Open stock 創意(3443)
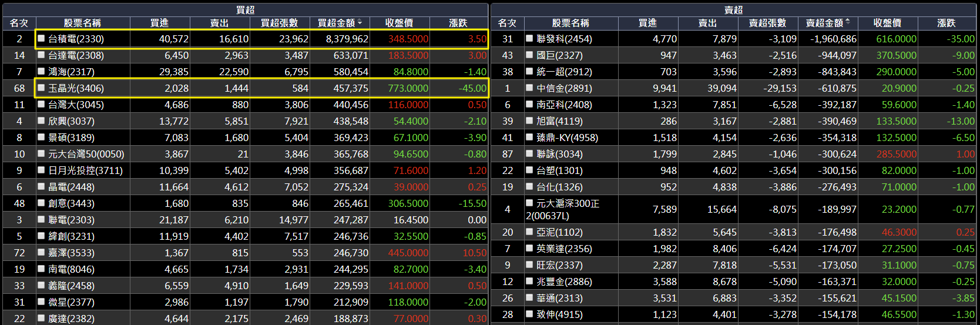The width and height of the screenshot is (980, 325). tap(71, 203)
